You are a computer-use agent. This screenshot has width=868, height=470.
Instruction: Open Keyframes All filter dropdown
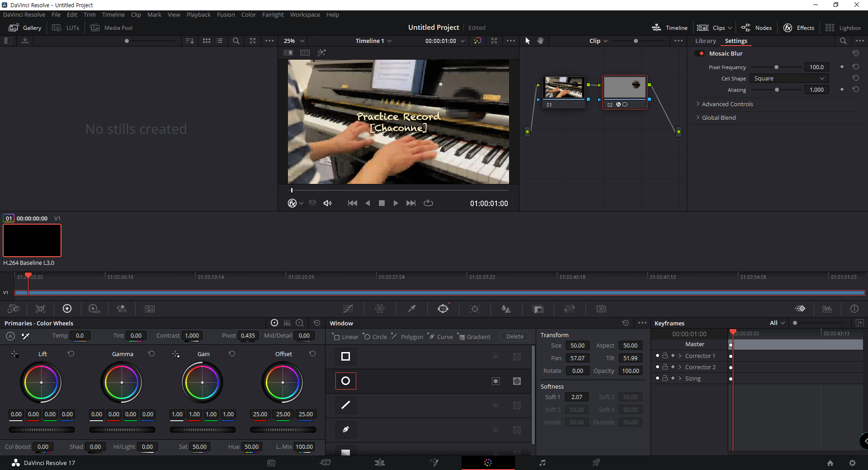777,323
